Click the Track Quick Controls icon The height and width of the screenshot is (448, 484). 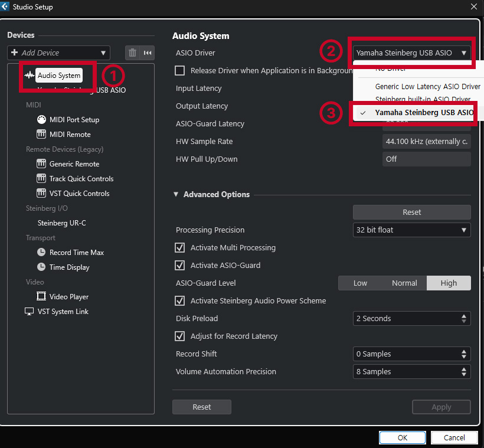point(41,178)
